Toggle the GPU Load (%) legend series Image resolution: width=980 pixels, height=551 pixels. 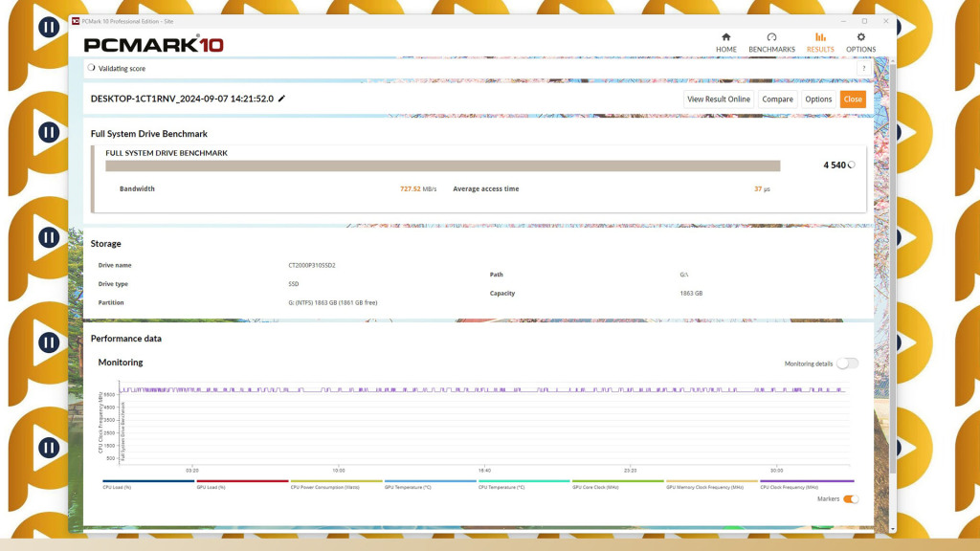[242, 485]
